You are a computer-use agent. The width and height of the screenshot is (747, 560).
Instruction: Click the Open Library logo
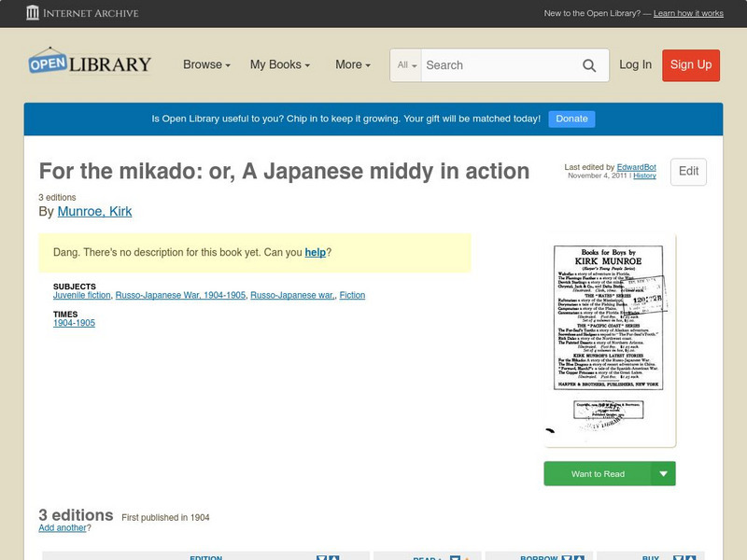(x=89, y=63)
